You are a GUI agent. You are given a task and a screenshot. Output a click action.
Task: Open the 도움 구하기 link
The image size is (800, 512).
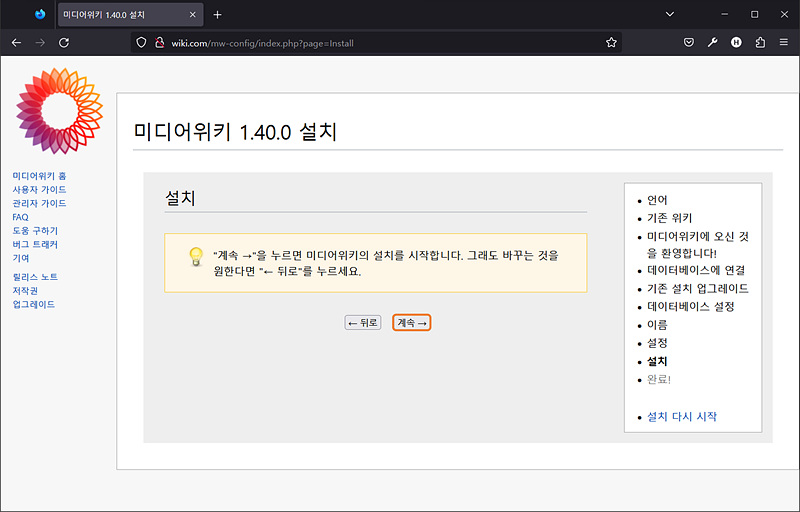click(x=35, y=231)
